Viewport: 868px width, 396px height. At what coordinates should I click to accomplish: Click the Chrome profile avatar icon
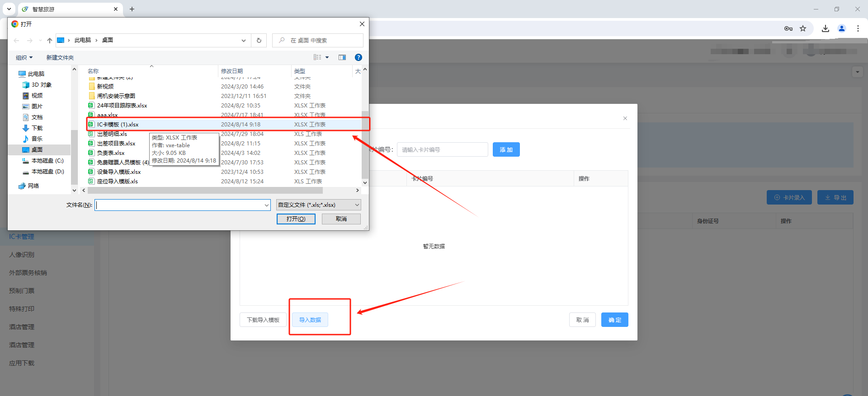842,28
